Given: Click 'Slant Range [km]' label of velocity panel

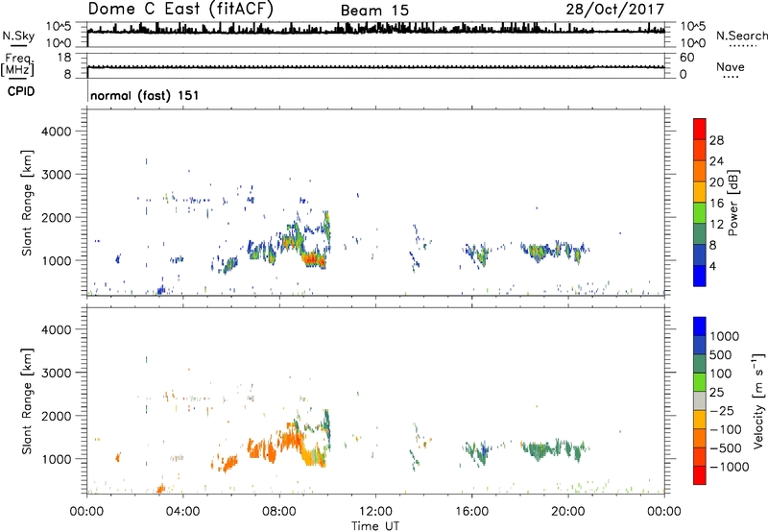Looking at the screenshot, I should pos(27,401).
